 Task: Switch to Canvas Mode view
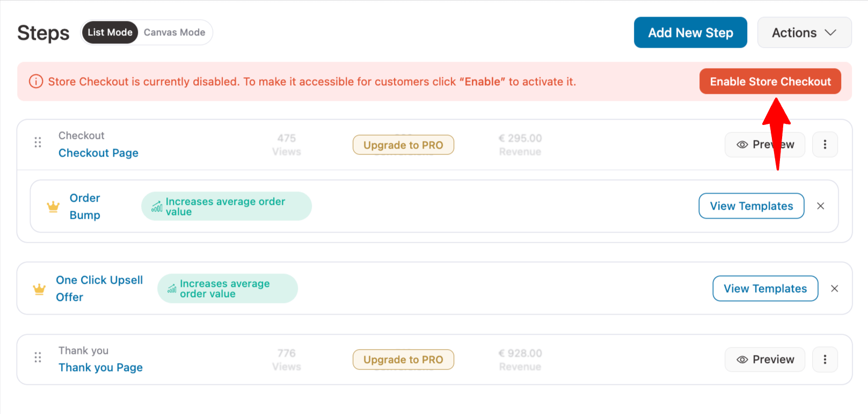[x=174, y=33]
